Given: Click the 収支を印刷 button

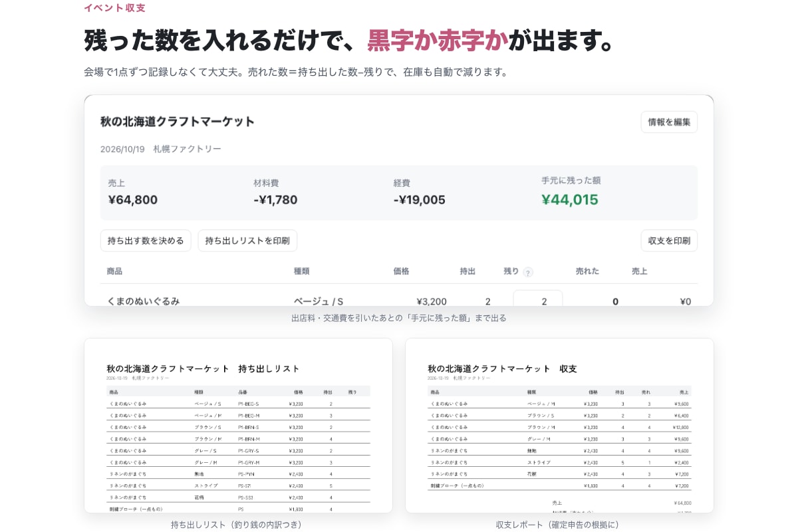Looking at the screenshot, I should pyautogui.click(x=669, y=241).
